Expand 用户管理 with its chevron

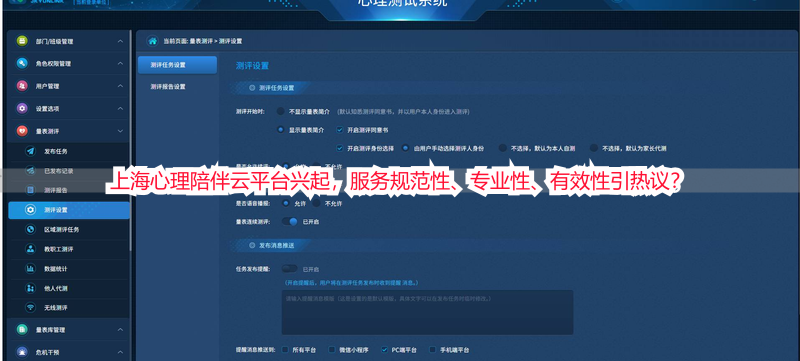tap(120, 86)
